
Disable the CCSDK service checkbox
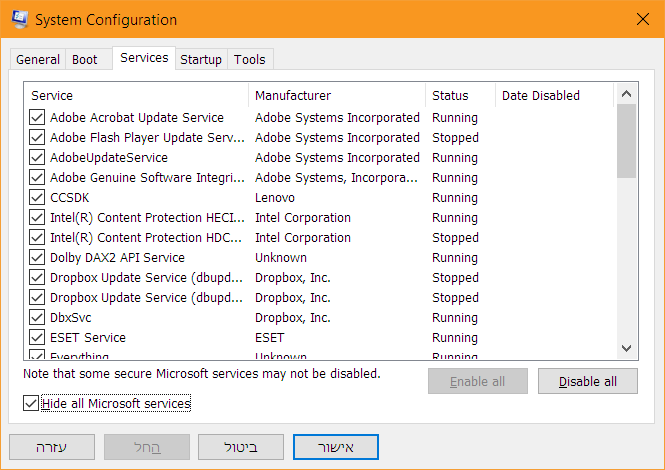coord(37,197)
